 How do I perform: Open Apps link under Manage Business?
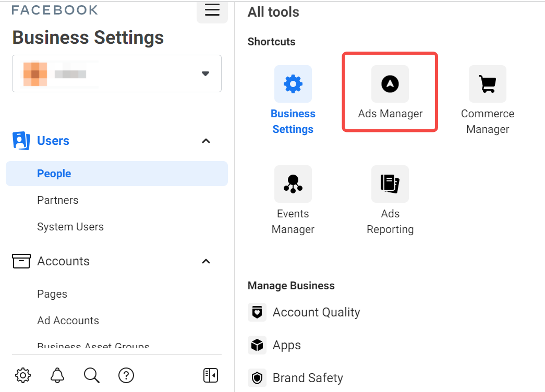pyautogui.click(x=287, y=345)
